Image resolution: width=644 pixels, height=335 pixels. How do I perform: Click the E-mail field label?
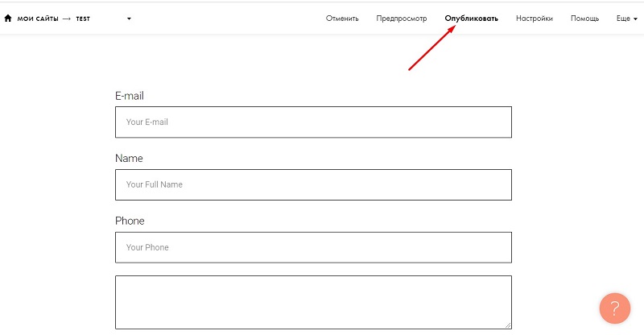(x=130, y=96)
